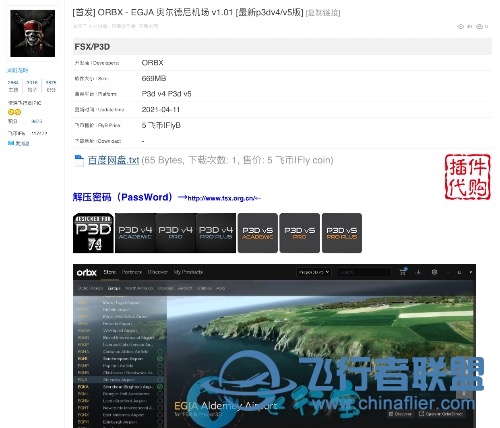Click the P3D v5 Academic badge
The height and width of the screenshot is (428, 500).
tap(258, 233)
